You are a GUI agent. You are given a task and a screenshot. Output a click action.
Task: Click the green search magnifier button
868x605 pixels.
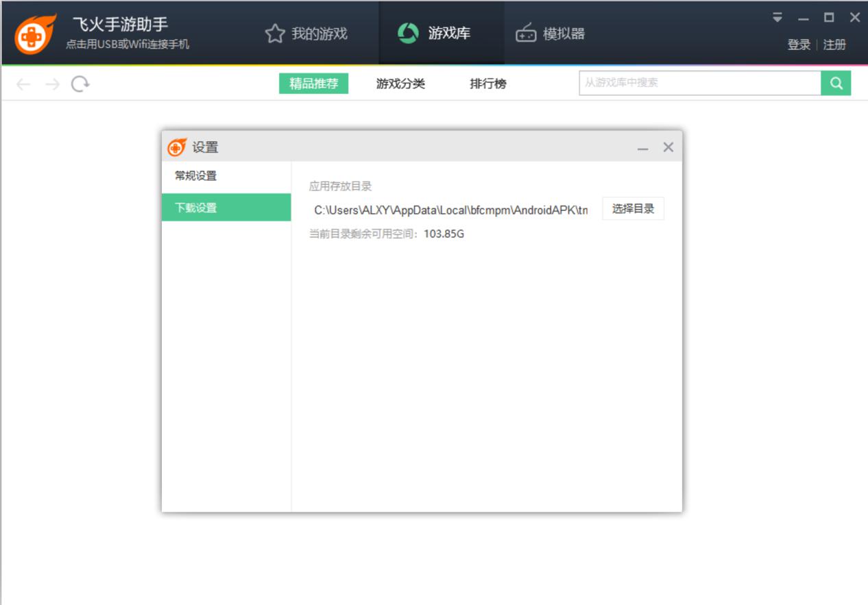(x=836, y=83)
